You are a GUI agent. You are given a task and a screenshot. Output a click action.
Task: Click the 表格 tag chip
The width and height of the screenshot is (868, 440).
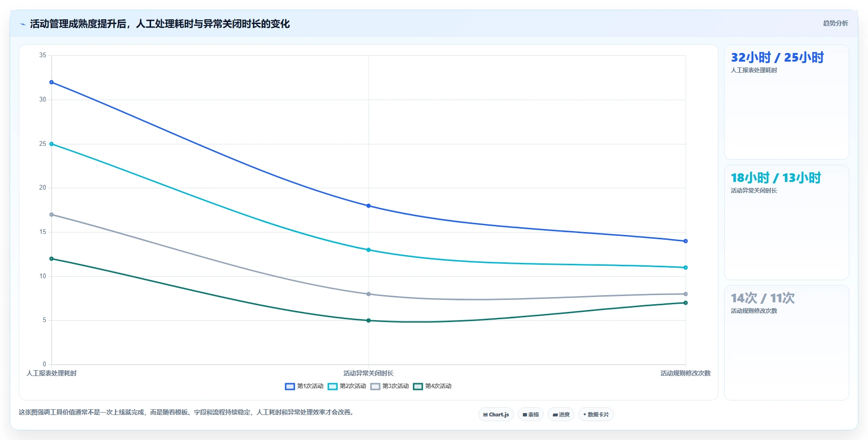point(531,414)
